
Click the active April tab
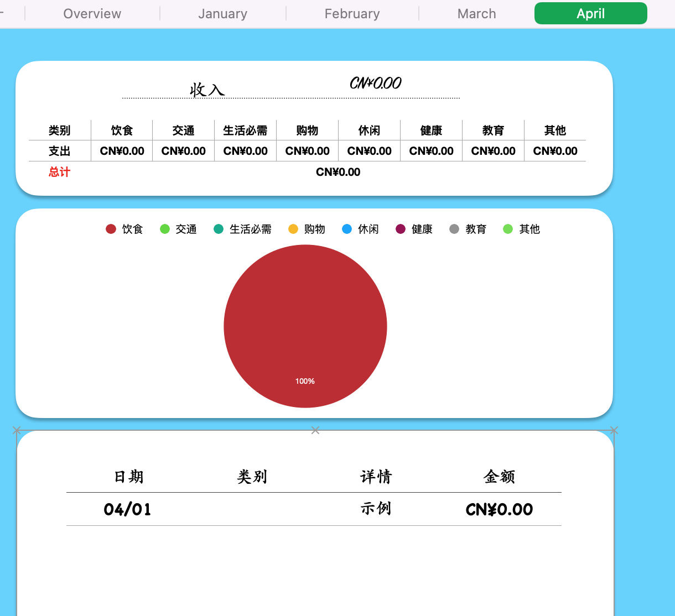pos(590,13)
